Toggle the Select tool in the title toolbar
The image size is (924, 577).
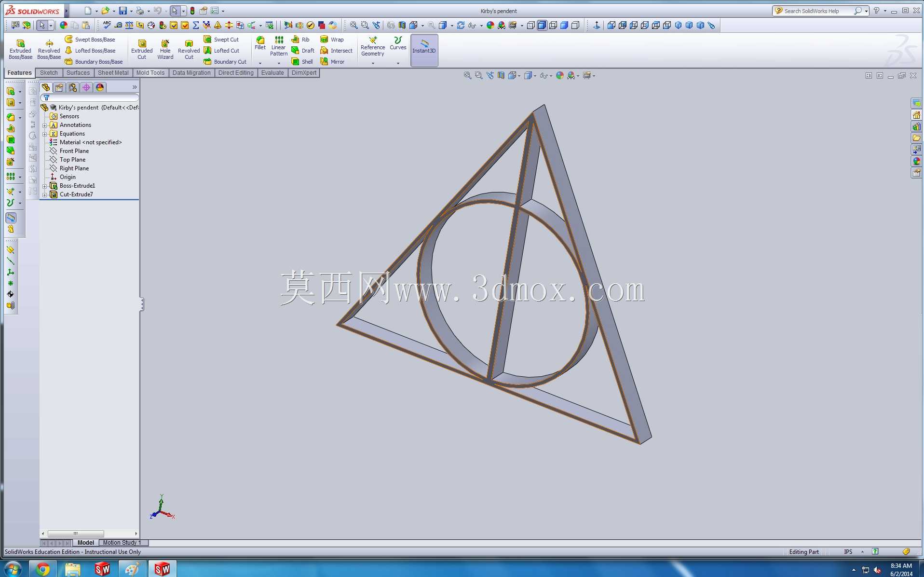click(175, 11)
